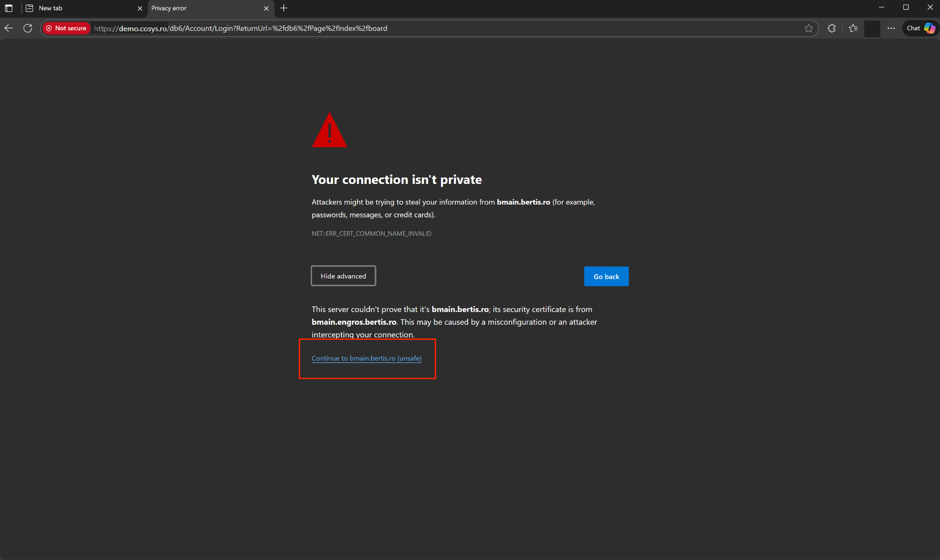Open a new tab with plus icon

pos(284,8)
